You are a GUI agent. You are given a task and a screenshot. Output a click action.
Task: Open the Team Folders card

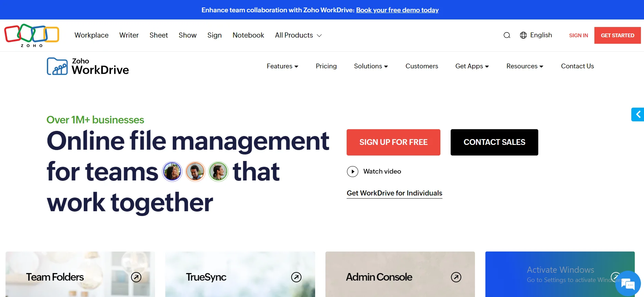[x=80, y=274]
